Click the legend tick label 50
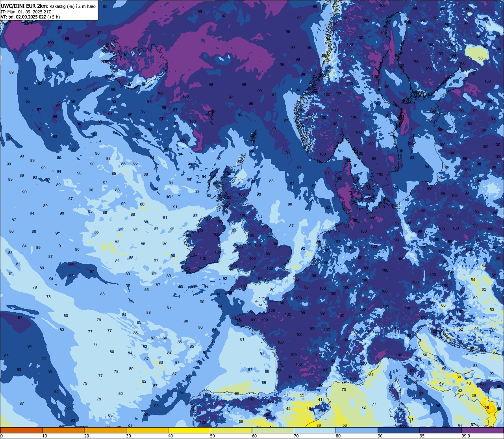Image resolution: width=504 pixels, height=439 pixels. click(x=212, y=436)
